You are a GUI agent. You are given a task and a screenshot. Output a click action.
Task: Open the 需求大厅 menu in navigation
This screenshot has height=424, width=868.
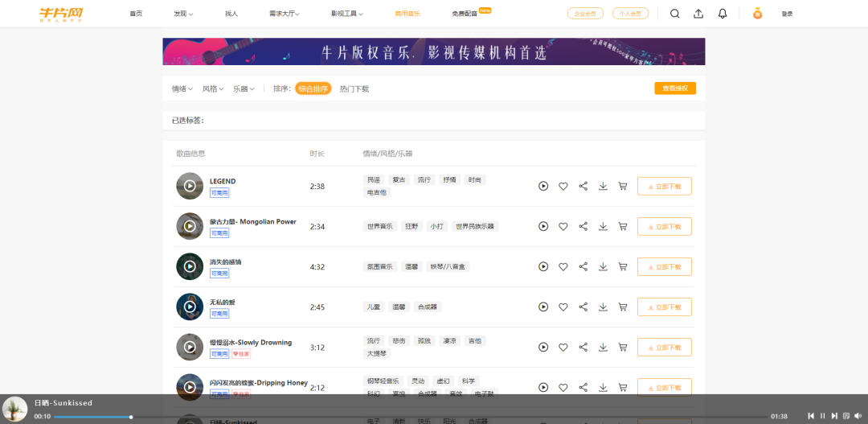pos(285,14)
